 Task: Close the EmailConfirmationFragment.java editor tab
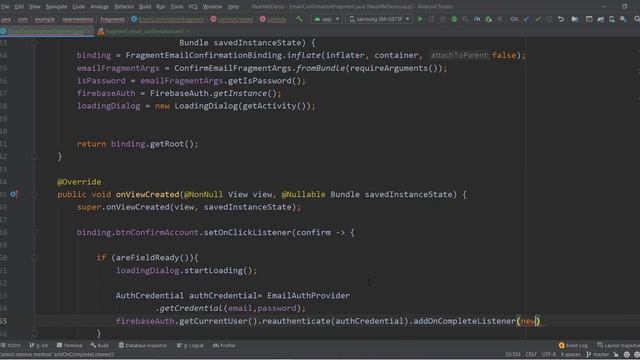(x=89, y=31)
